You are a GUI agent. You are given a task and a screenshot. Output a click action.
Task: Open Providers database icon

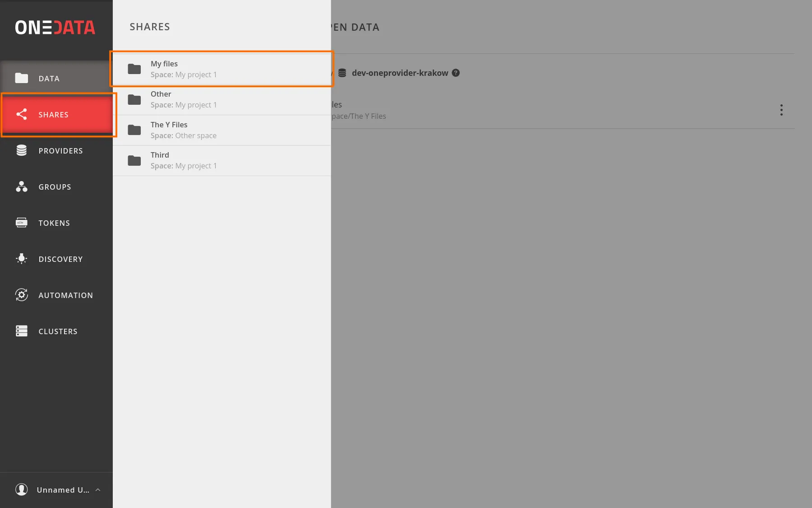click(x=21, y=150)
